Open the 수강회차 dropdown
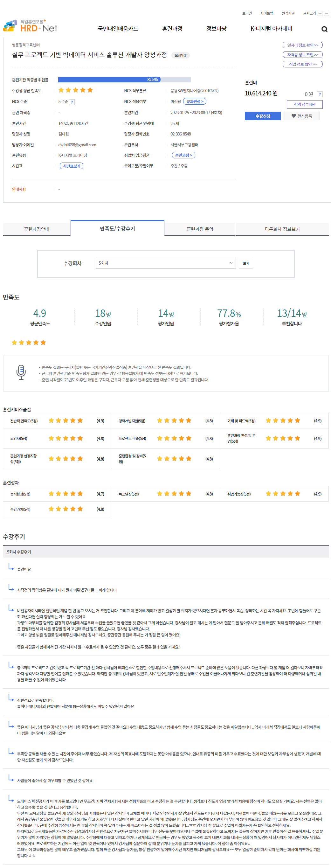331x868 pixels. coord(165,263)
